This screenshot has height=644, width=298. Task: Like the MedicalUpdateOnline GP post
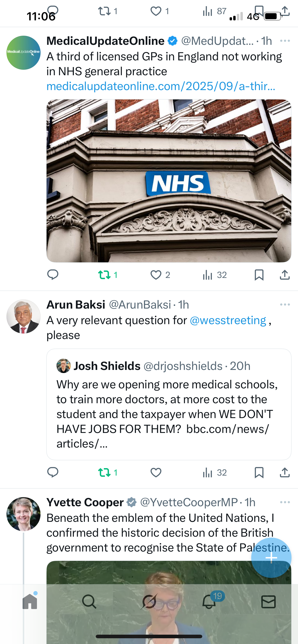pos(156,275)
